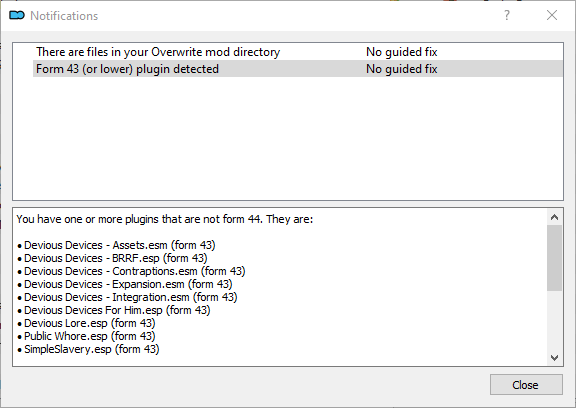Click empty area of the notifications list
Viewport: 576px width, 408px height.
click(x=288, y=140)
